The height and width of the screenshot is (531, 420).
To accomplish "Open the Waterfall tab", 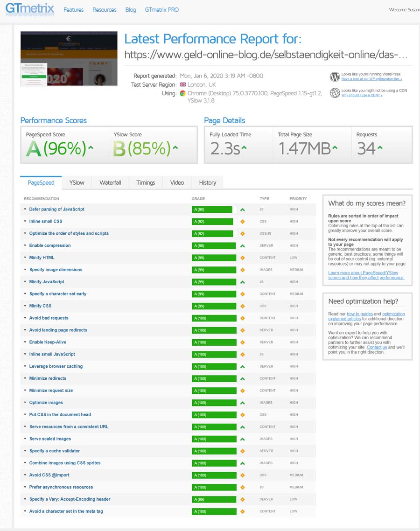I will (x=110, y=183).
